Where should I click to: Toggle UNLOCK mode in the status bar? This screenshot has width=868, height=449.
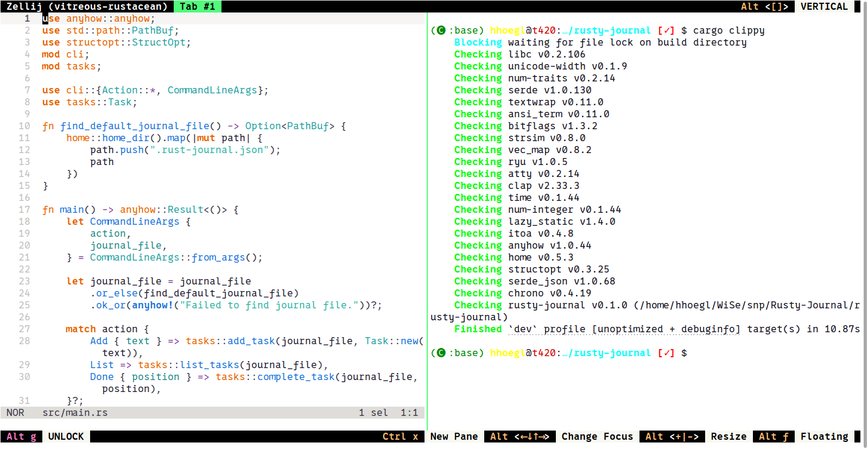[x=66, y=437]
